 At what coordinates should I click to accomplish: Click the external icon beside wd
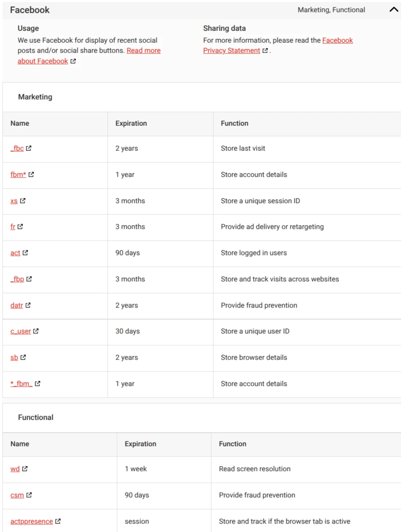pyautogui.click(x=25, y=469)
